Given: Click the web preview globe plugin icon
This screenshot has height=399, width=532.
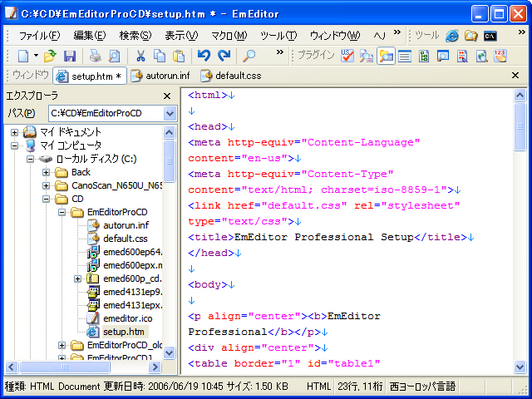Looking at the screenshot, I should pos(481,56).
